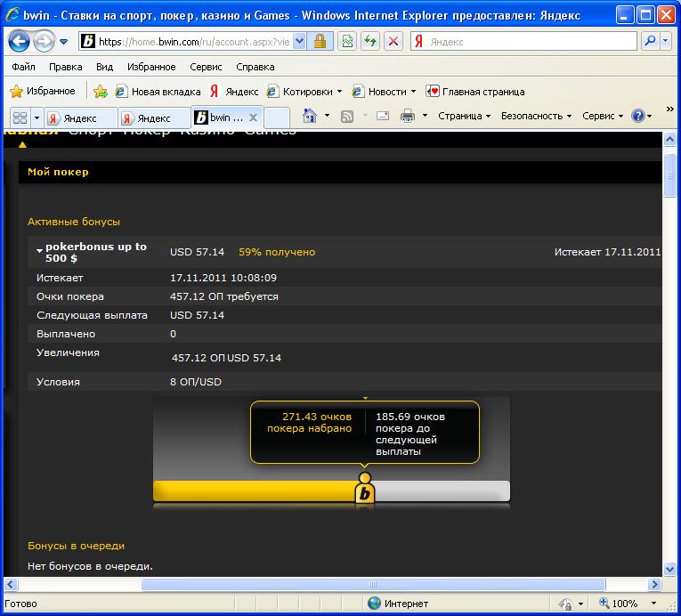Click the Read Mail envelope icon
Screen dimensions: 681x616
click(x=383, y=116)
